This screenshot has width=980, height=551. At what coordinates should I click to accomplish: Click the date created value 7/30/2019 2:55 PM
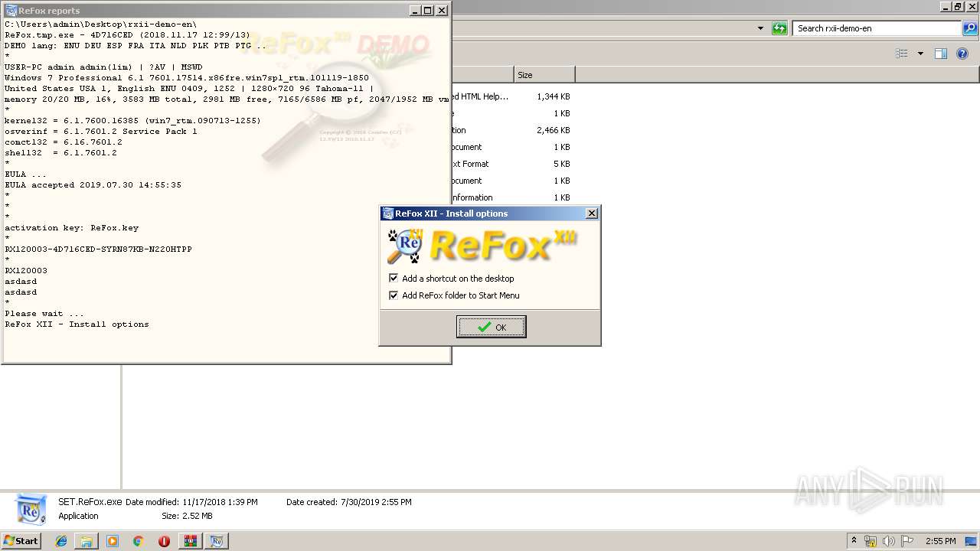click(x=375, y=502)
